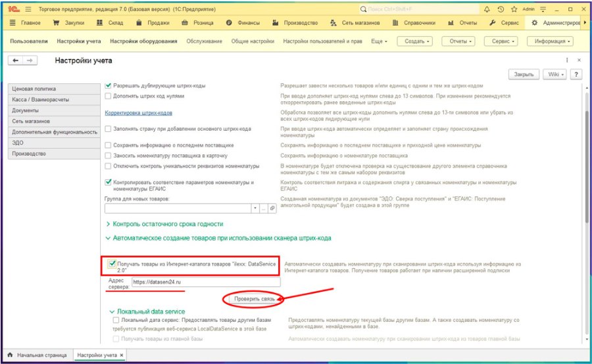This screenshot has width=592, height=364.
Task: Select ЭДО settings tab
Action: 54,143
